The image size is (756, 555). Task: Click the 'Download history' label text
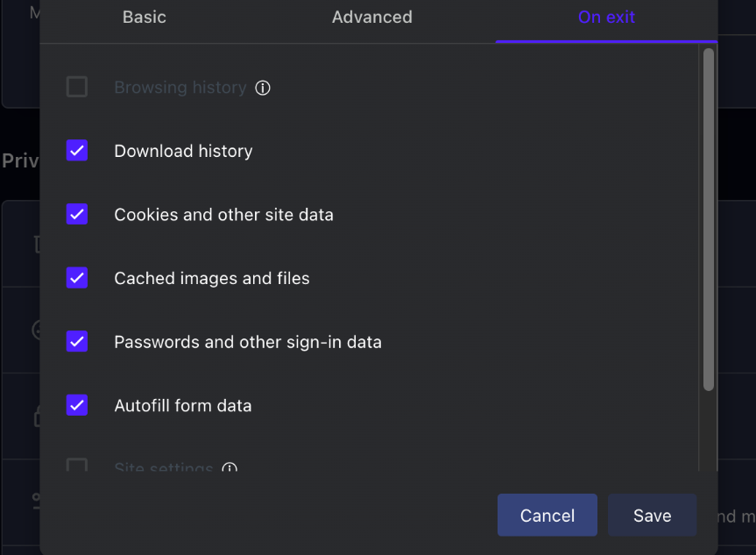click(x=183, y=151)
